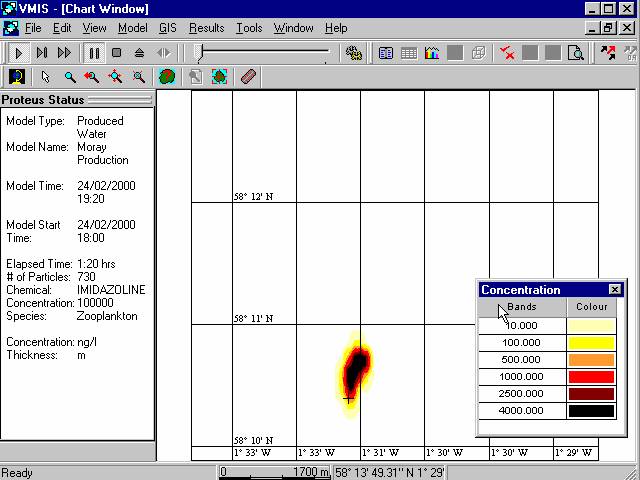Click the Play button in playback toolbar

[19, 53]
